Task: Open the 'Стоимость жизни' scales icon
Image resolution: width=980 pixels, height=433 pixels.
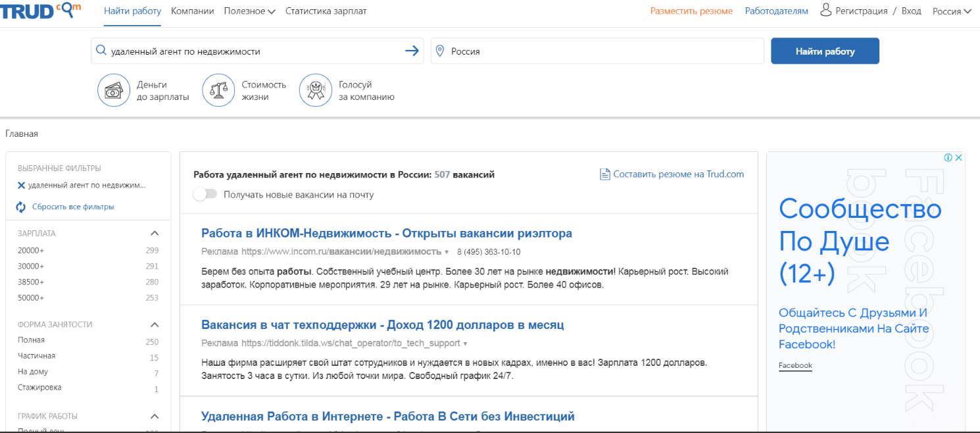Action: coord(218,91)
